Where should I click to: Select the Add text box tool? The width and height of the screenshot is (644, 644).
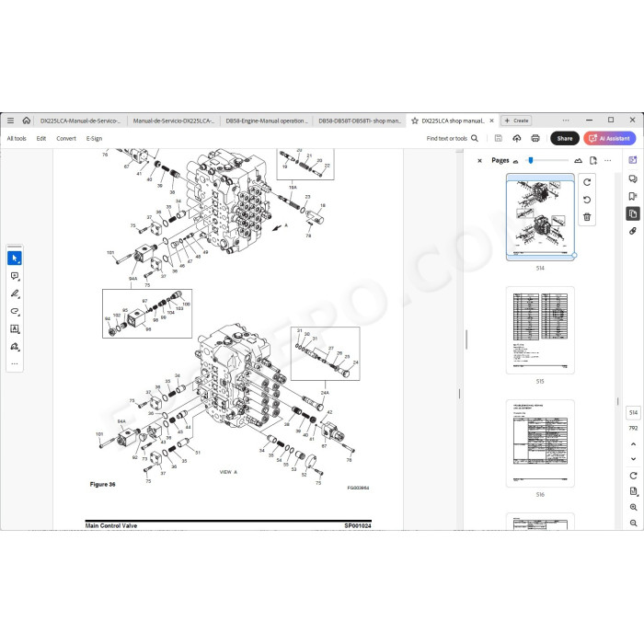pos(15,329)
